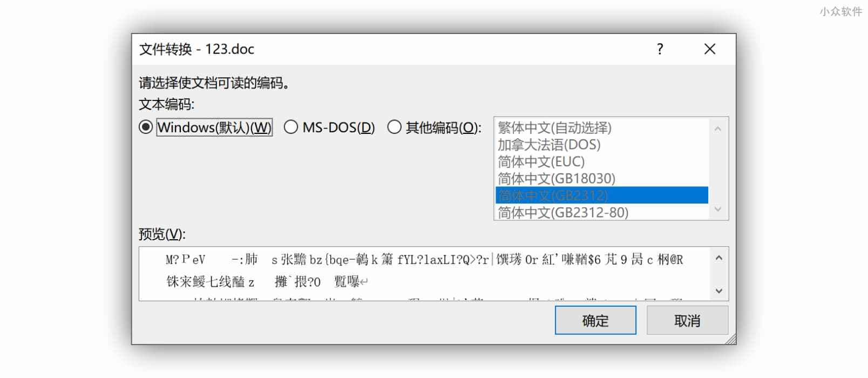Choose the 其他编码 radio option

pos(395,127)
